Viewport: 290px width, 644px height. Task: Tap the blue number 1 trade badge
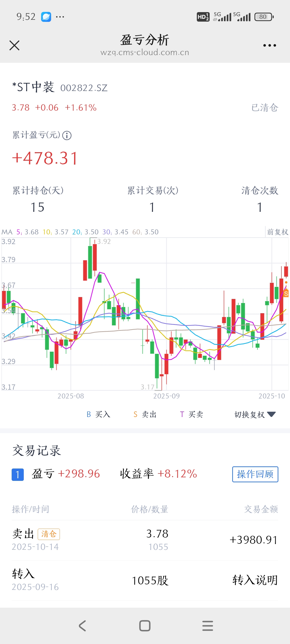pyautogui.click(x=18, y=474)
